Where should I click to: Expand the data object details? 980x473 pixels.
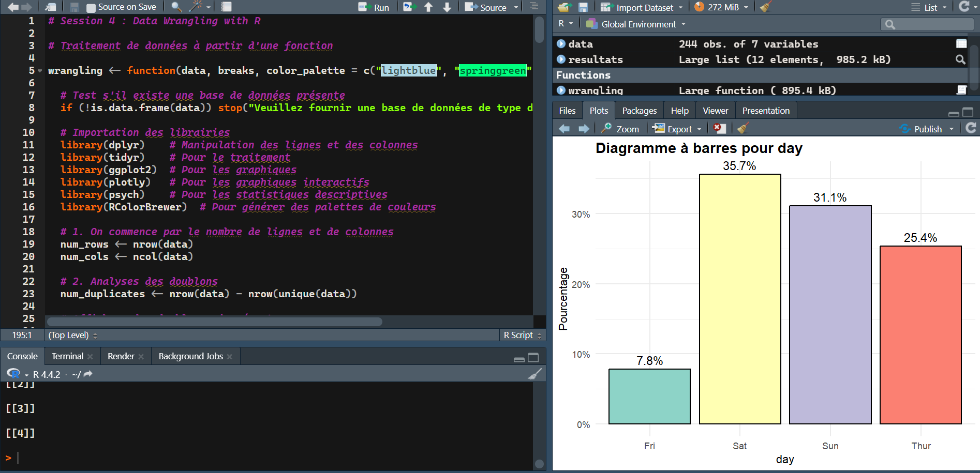click(x=561, y=44)
